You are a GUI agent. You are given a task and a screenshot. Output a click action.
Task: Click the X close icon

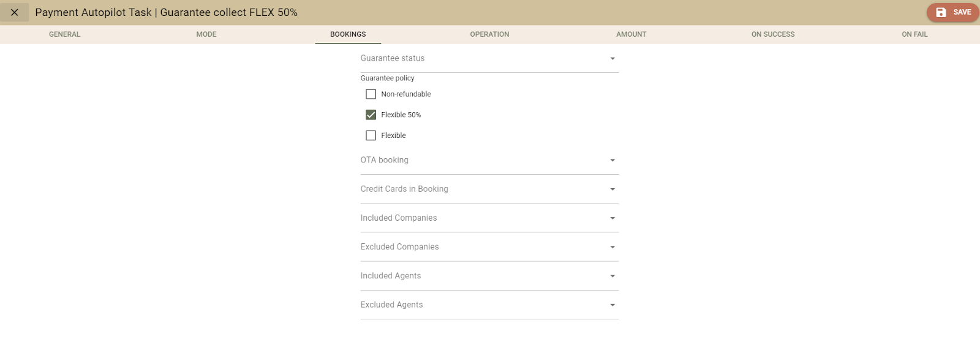(15, 12)
